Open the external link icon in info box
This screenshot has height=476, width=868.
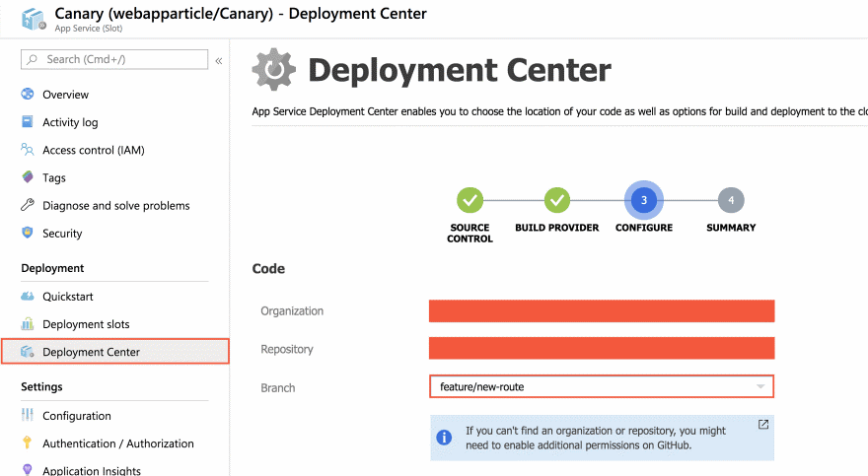762,425
